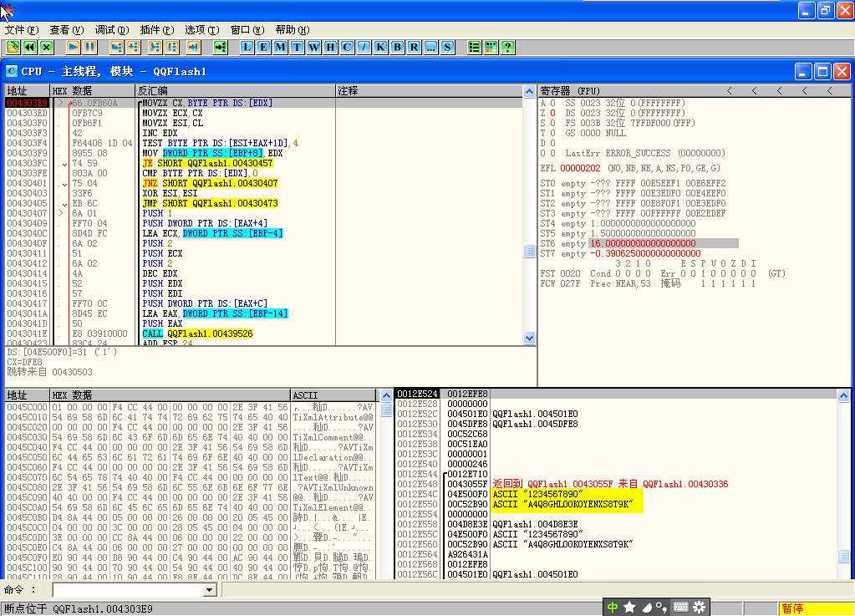
Task: Pause execution with the pause icon
Action: click(x=89, y=47)
